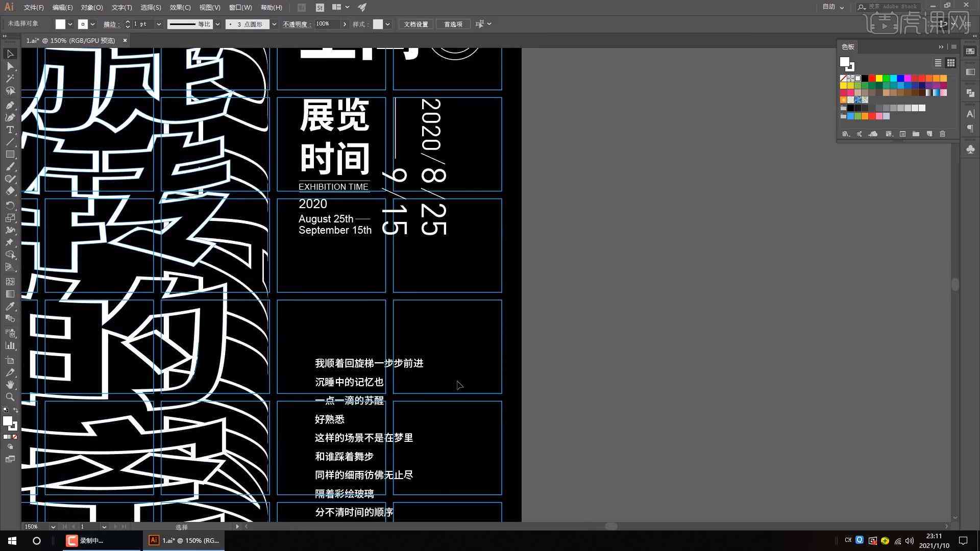Toggle None color mode below fill box

click(15, 437)
